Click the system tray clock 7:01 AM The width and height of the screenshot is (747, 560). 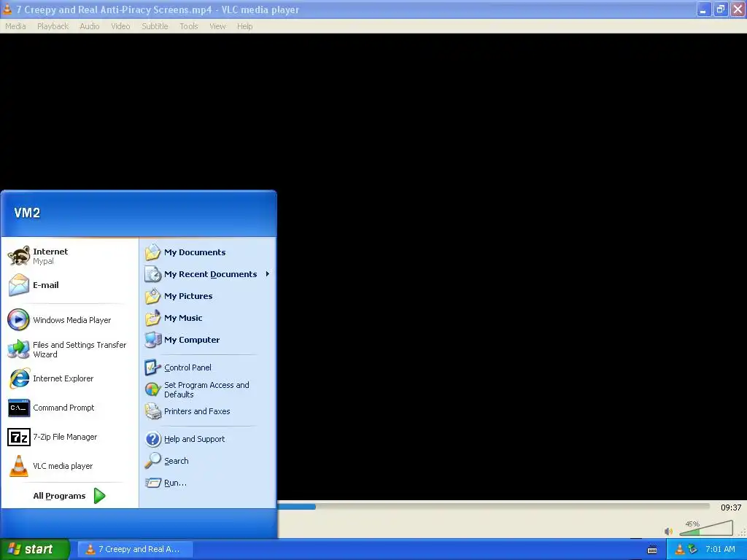tap(720, 549)
